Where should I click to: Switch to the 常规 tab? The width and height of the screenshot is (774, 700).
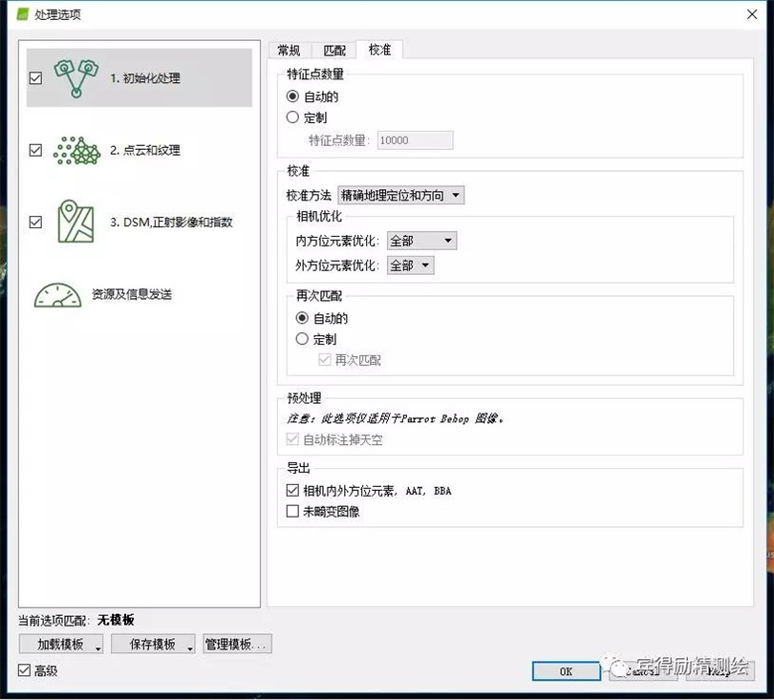[x=289, y=50]
